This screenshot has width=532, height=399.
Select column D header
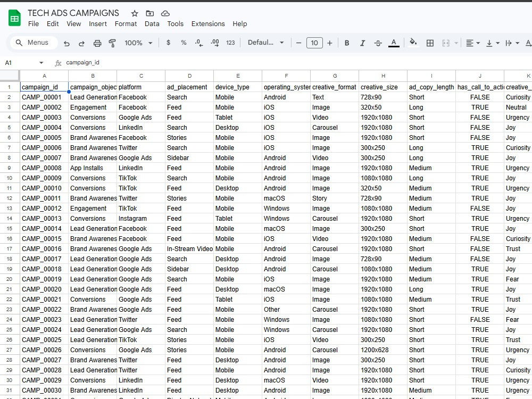pos(189,76)
